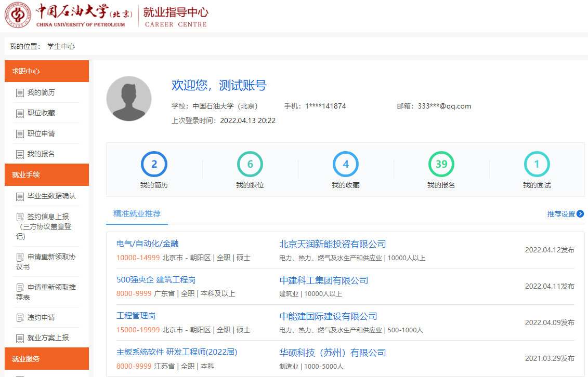The image size is (588, 377).
Task: Open 就业方案上报 in the sidebar
Action: click(x=48, y=338)
